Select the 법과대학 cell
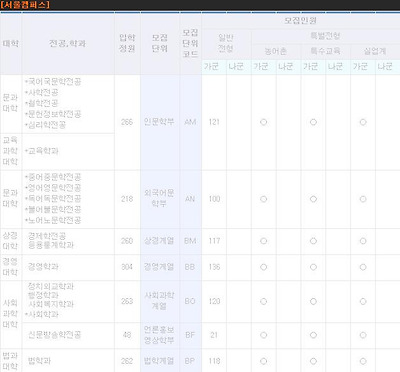 [x=10, y=361]
